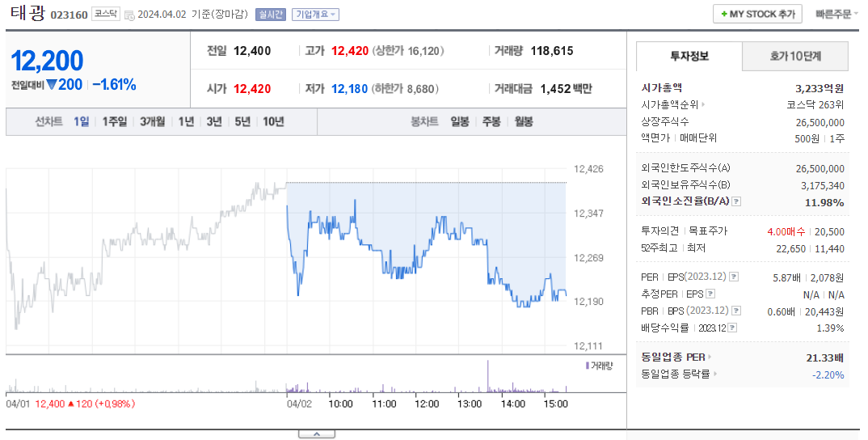Click the 12,426 price axis label
Image resolution: width=868 pixels, height=440 pixels.
588,169
